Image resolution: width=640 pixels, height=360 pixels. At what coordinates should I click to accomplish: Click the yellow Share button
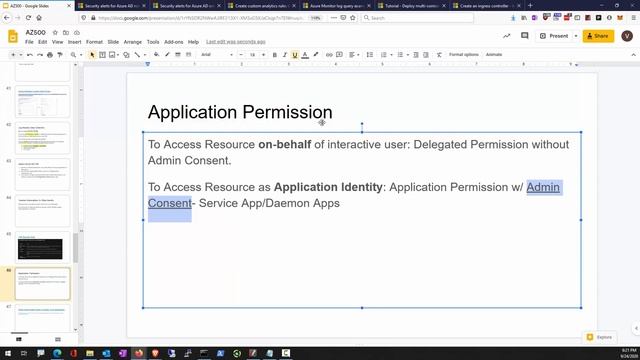[598, 36]
